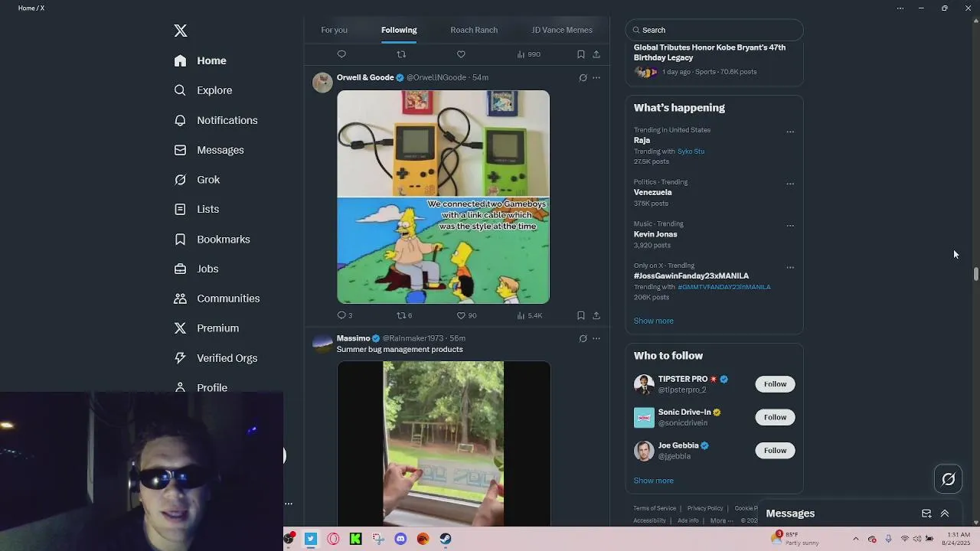Switch to the For you tab
The image size is (980, 551).
tap(334, 30)
